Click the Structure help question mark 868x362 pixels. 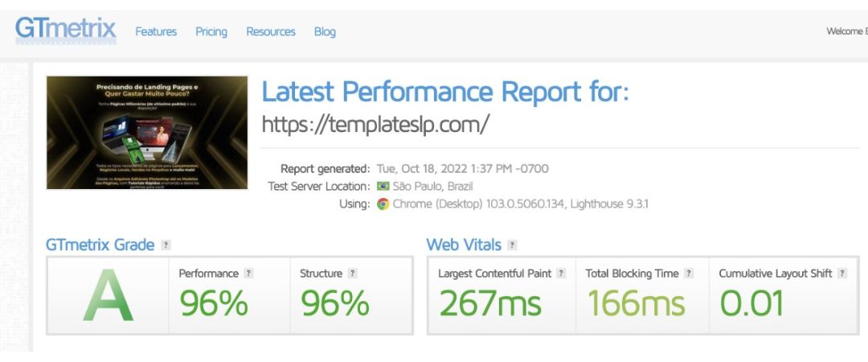[353, 274]
